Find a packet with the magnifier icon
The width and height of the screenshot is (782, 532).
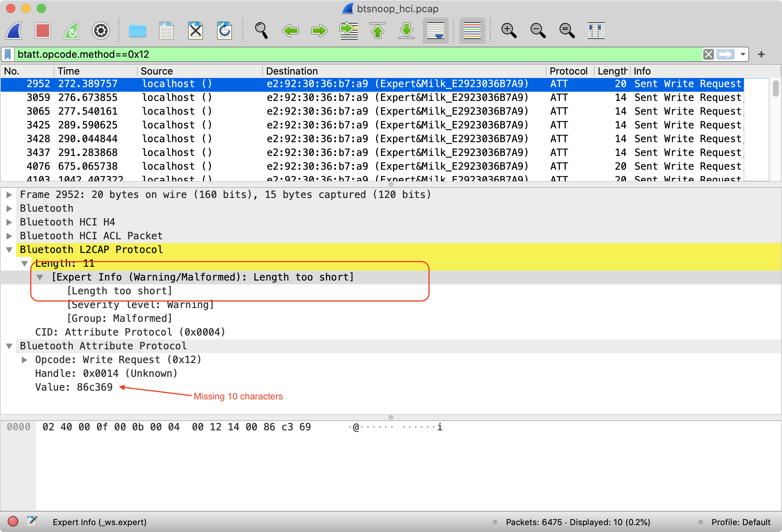tap(261, 31)
